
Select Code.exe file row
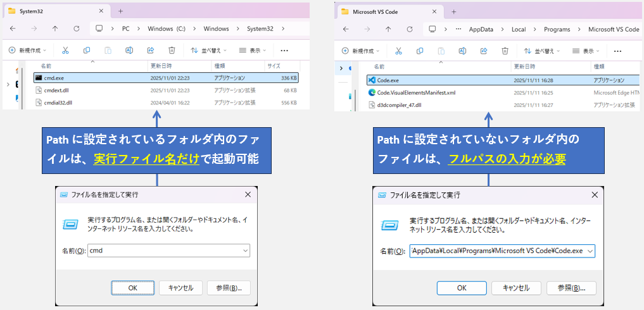pyautogui.click(x=503, y=80)
